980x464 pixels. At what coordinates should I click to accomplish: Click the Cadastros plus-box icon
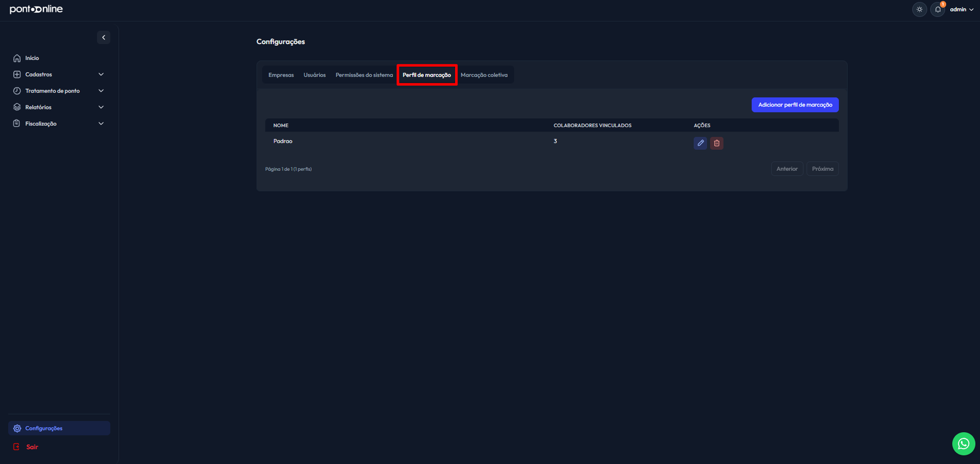tap(17, 75)
